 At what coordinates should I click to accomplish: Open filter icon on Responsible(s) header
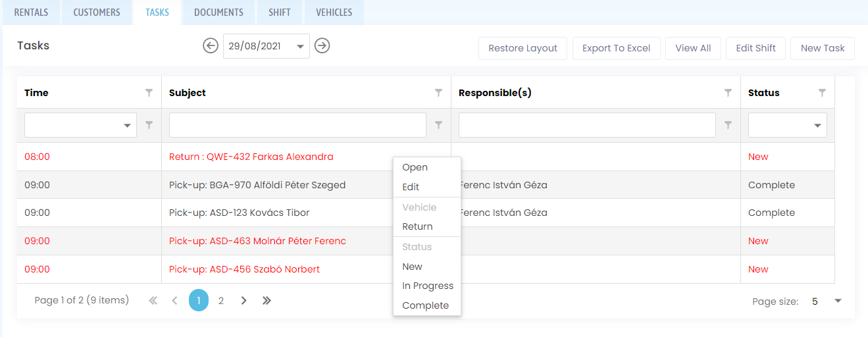[x=728, y=93]
